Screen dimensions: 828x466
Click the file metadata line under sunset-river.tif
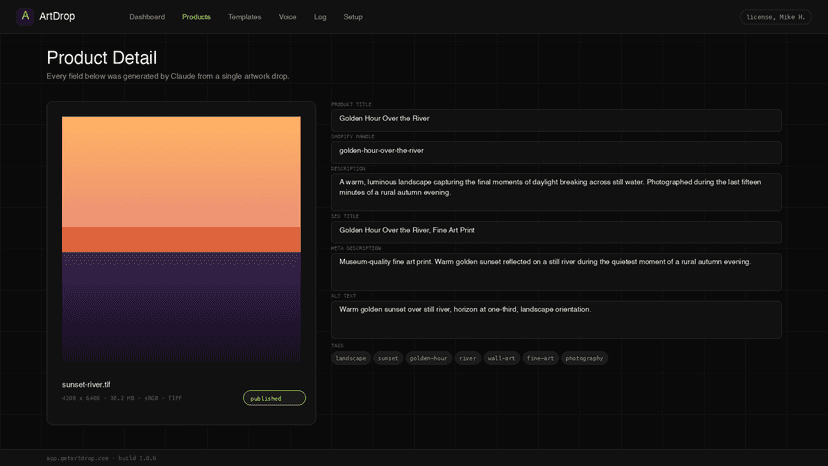coord(121,398)
